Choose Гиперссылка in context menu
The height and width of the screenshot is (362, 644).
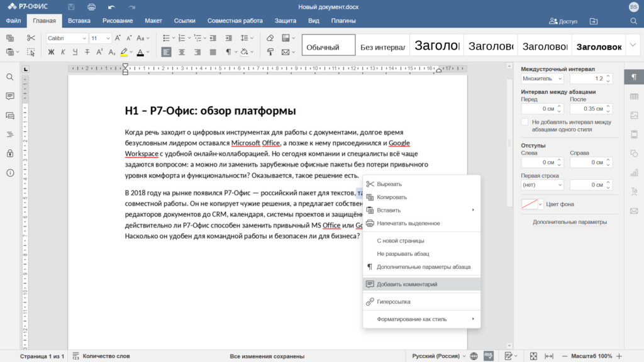click(x=422, y=302)
